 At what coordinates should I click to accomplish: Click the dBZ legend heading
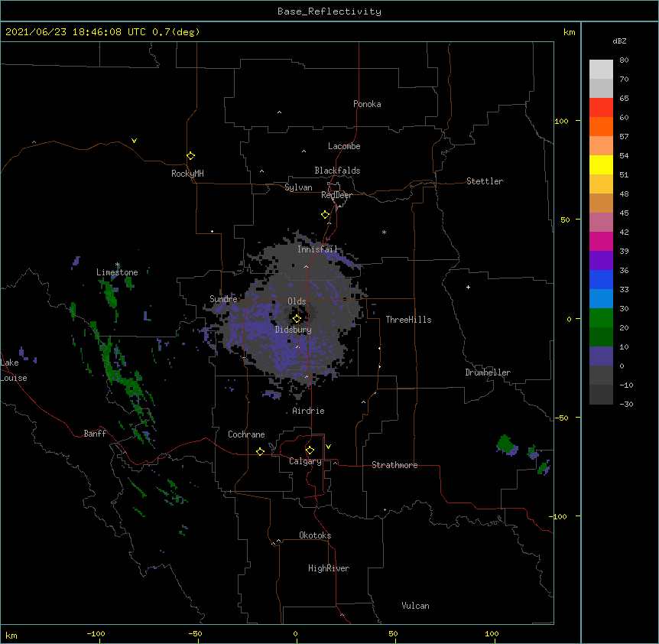pyautogui.click(x=619, y=41)
